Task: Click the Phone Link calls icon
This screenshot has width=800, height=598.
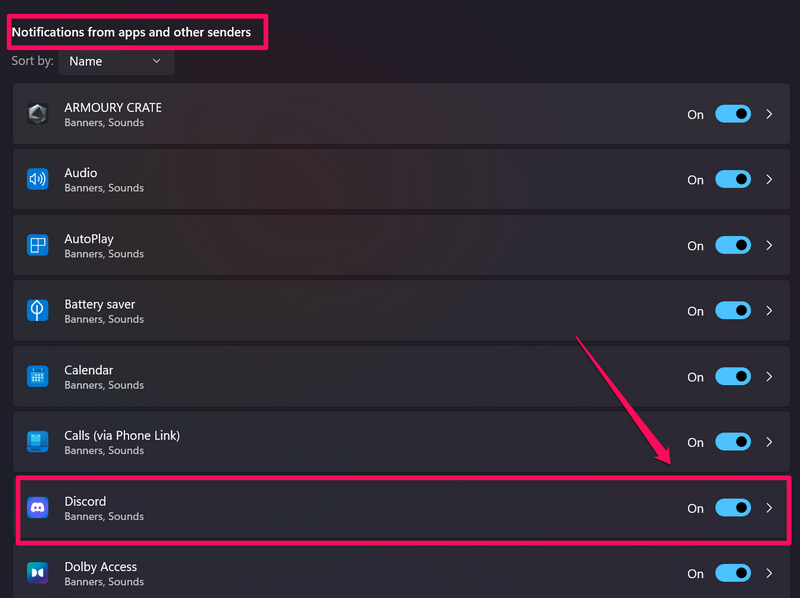Action: (x=37, y=442)
